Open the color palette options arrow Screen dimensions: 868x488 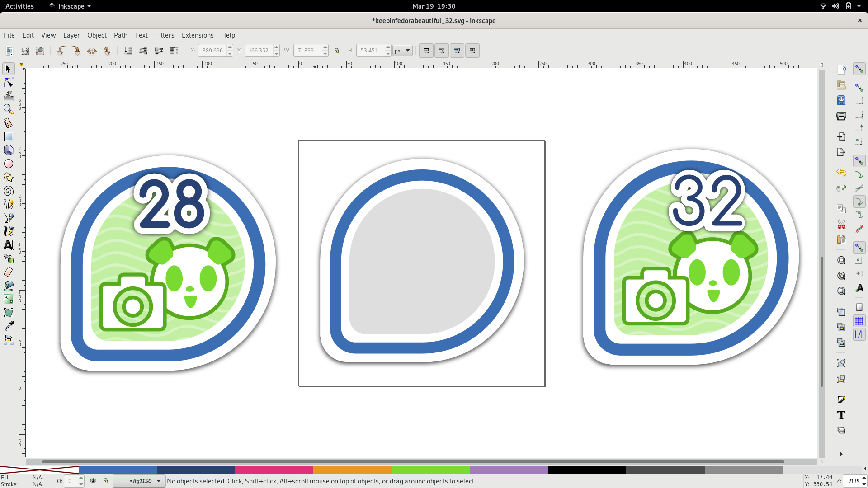[864, 469]
